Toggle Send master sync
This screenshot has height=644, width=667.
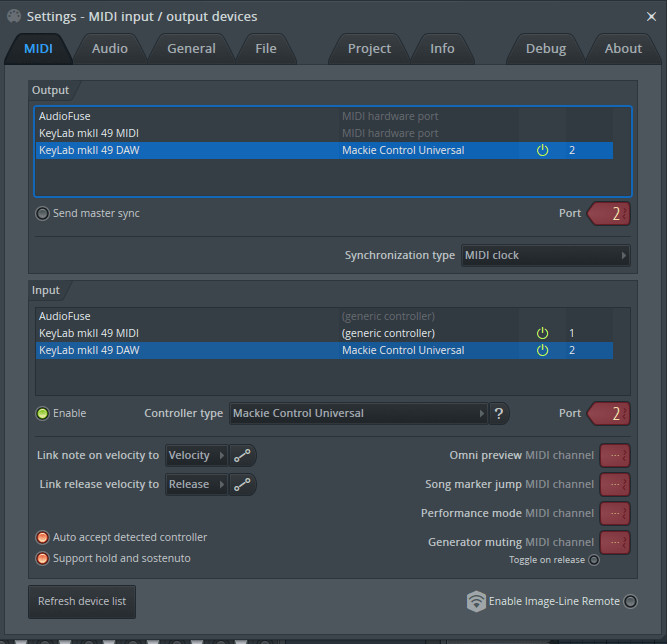(x=42, y=213)
